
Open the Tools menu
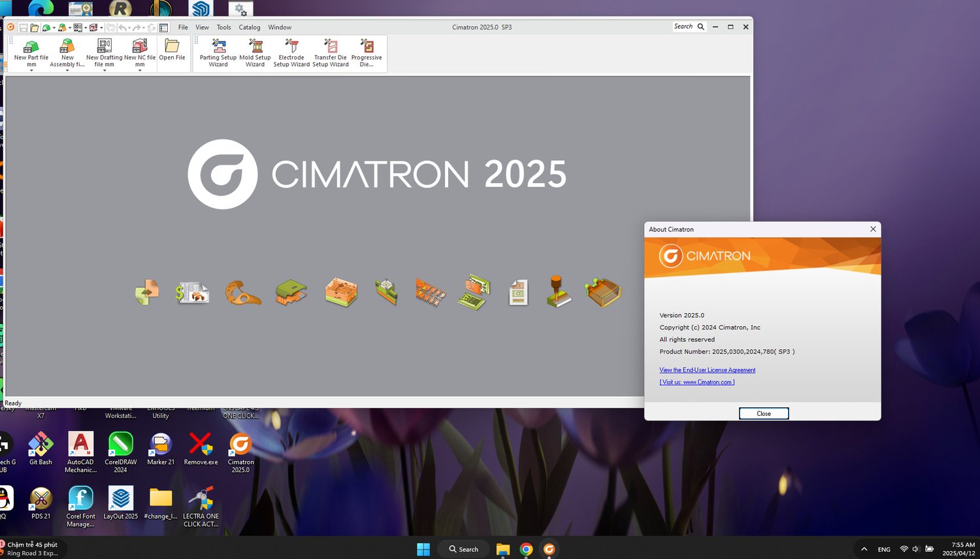point(223,27)
